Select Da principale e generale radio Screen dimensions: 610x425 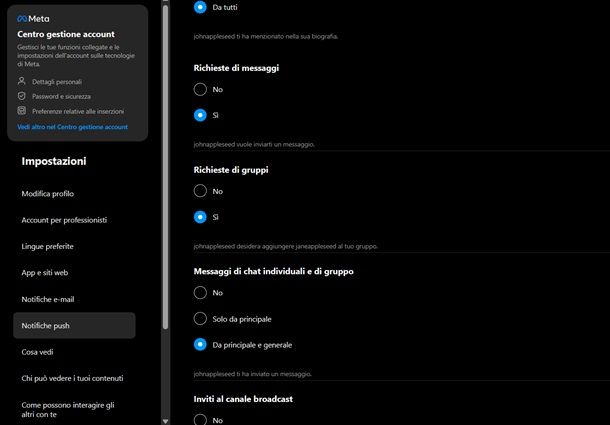point(200,344)
